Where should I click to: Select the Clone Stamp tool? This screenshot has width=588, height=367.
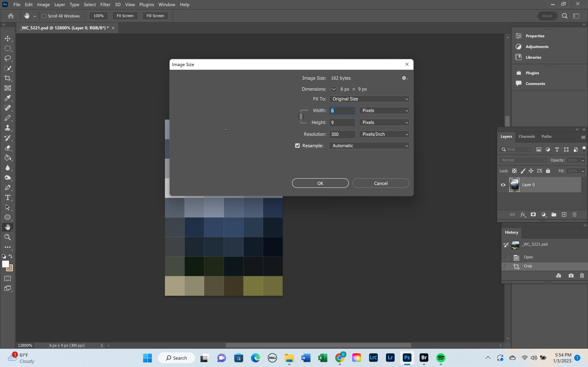pyautogui.click(x=8, y=128)
